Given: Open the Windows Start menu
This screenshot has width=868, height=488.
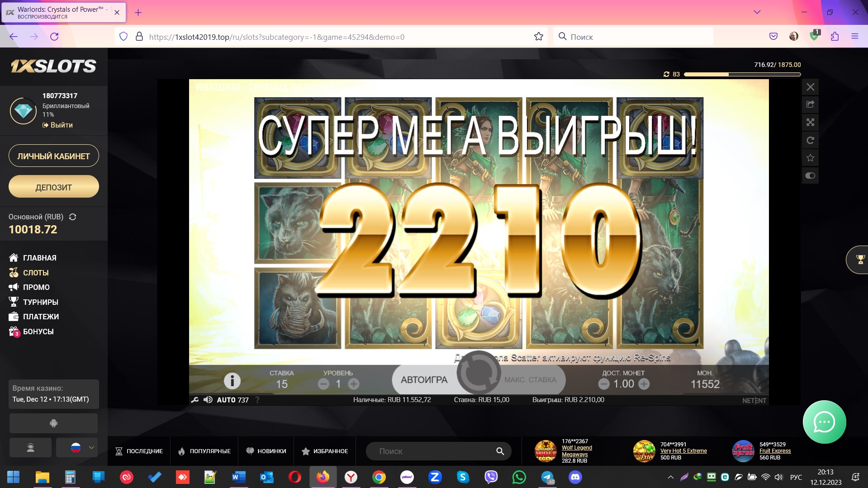Looking at the screenshot, I should [x=14, y=477].
